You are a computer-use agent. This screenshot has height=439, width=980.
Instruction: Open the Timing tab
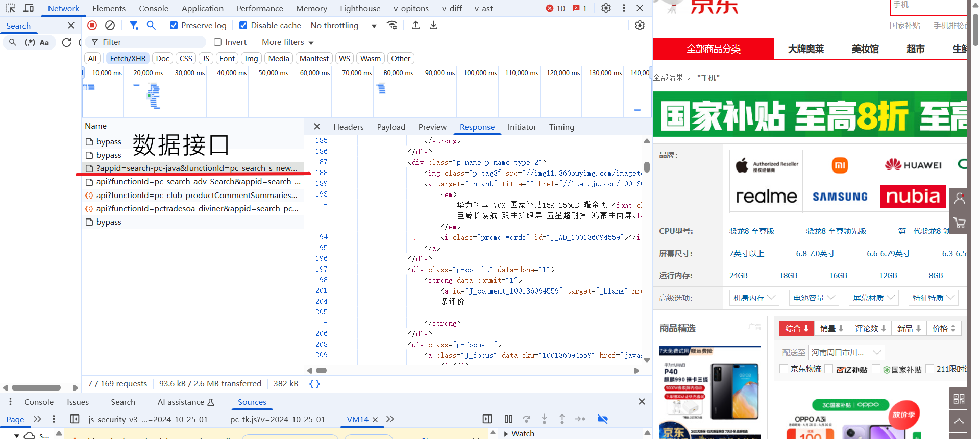(561, 127)
